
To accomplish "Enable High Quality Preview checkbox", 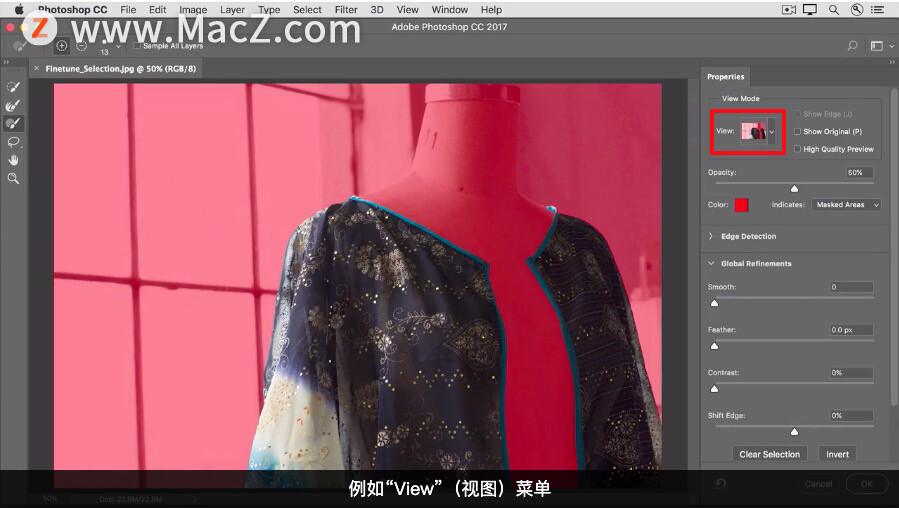I will tap(797, 149).
